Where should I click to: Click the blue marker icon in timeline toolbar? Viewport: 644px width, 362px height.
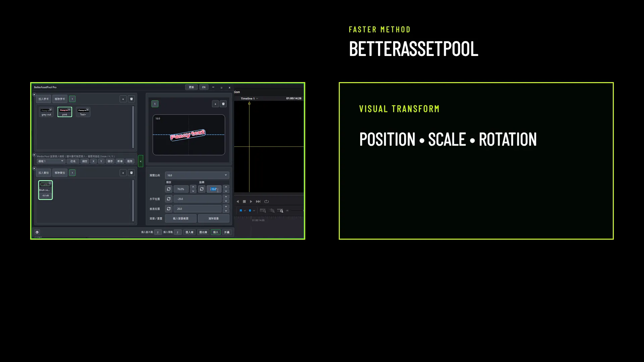coord(250,210)
